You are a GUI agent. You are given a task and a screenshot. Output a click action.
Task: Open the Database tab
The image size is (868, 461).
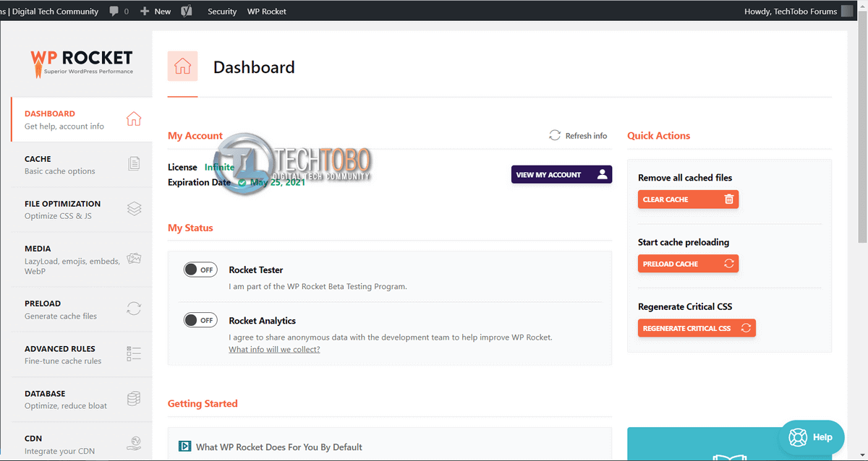pyautogui.click(x=82, y=400)
